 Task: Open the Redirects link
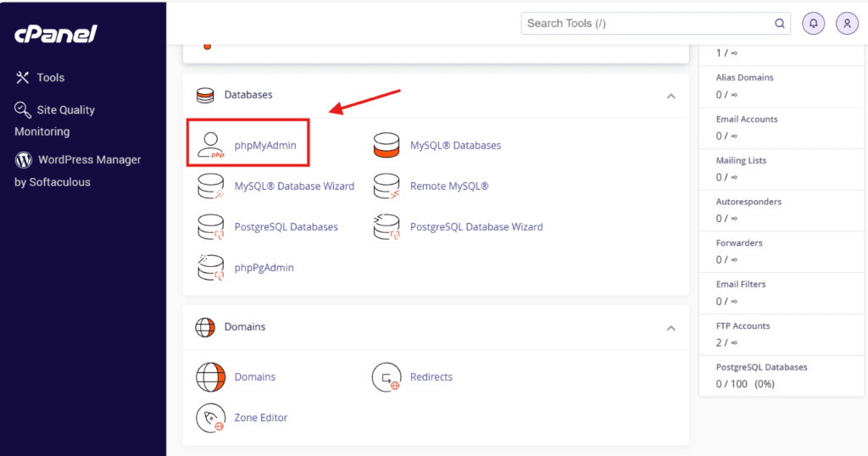click(431, 377)
